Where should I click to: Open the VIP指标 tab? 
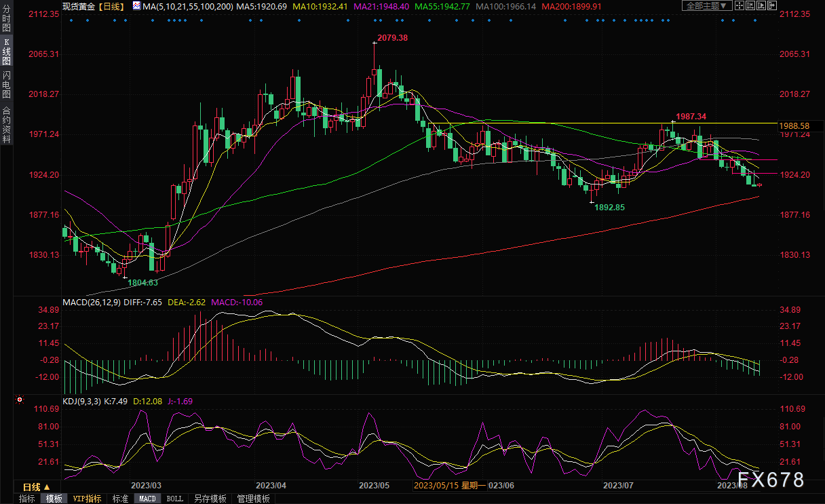(88, 499)
